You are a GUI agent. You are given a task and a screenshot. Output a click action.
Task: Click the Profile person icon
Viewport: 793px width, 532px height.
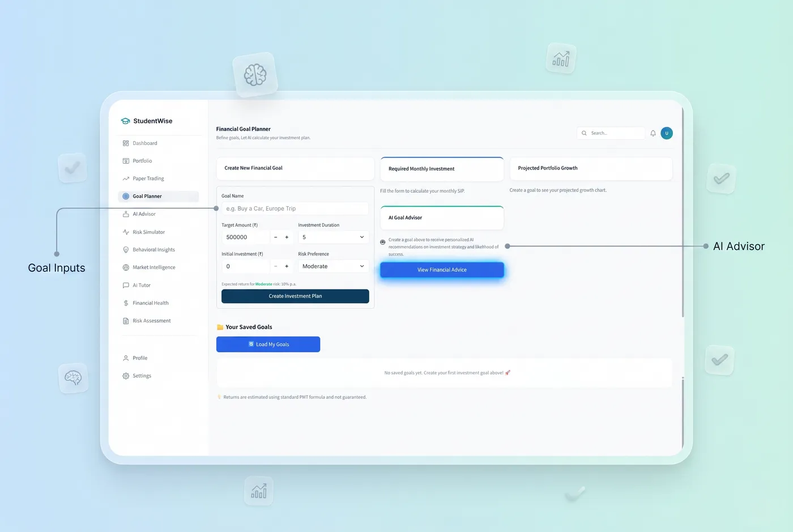click(126, 358)
